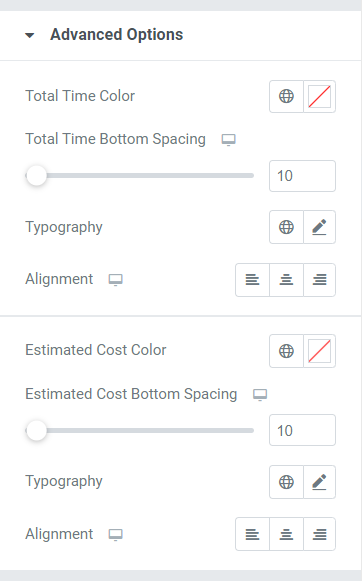362x581 pixels.
Task: Click Estimated Cost Bottom Spacing value field
Action: tap(302, 430)
